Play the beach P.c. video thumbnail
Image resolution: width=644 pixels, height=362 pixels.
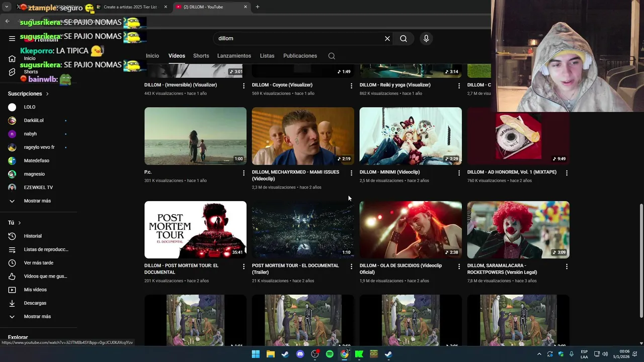195,136
